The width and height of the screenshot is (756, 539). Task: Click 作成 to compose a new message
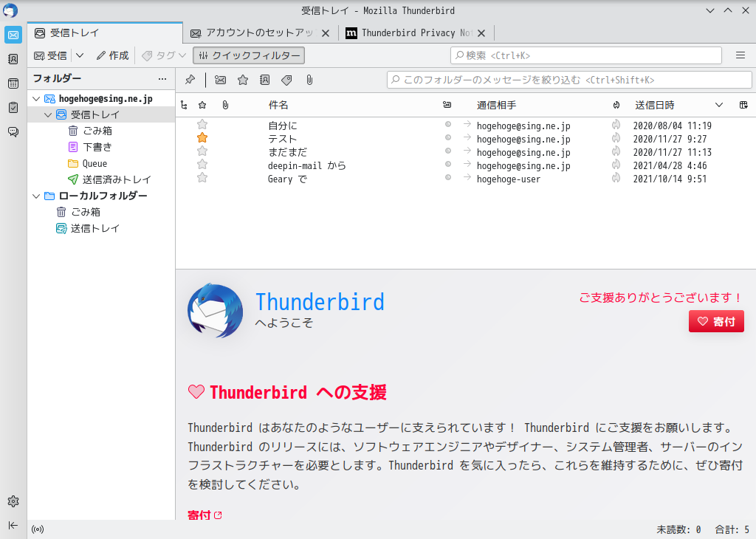(x=113, y=55)
